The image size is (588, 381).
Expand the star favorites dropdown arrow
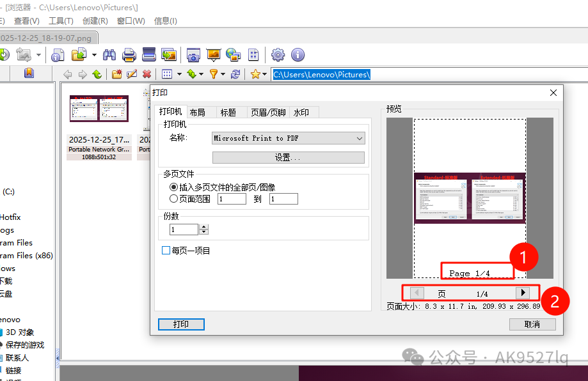(x=265, y=74)
